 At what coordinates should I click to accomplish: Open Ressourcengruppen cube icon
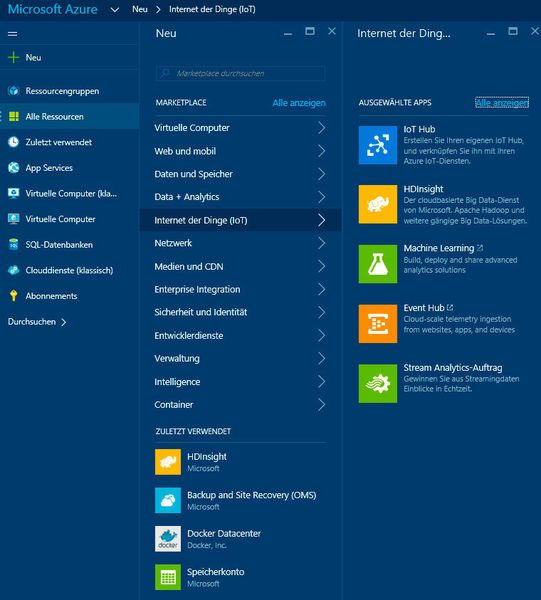(14, 91)
